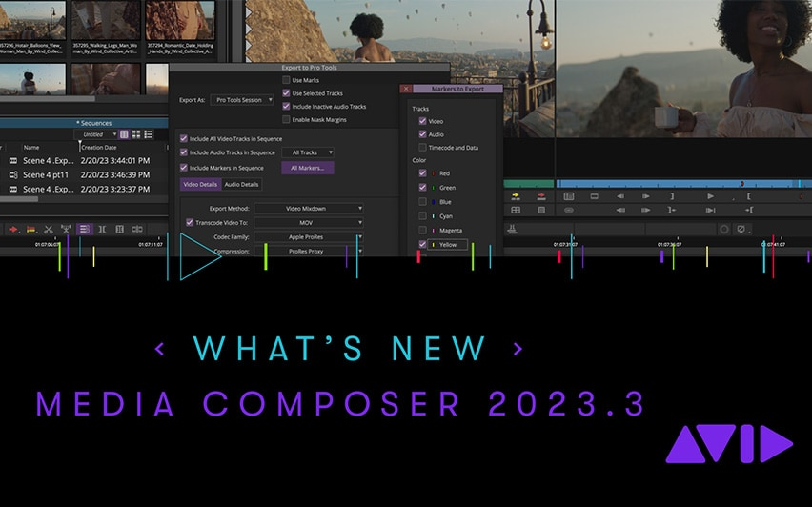This screenshot has height=507, width=812.
Task: Select the sequence created 2/20/23 3:23:37 PM
Action: tap(83, 189)
